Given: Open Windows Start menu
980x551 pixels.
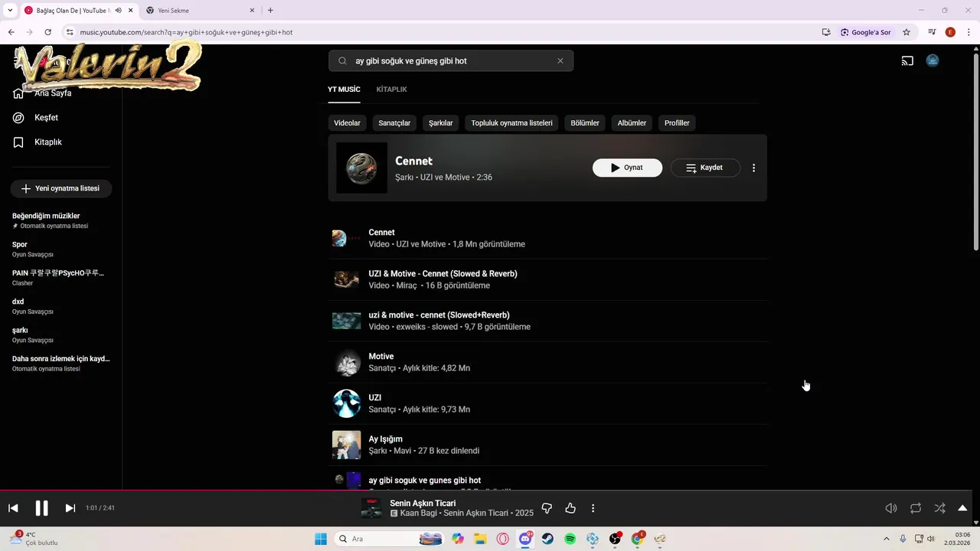Looking at the screenshot, I should point(321,539).
